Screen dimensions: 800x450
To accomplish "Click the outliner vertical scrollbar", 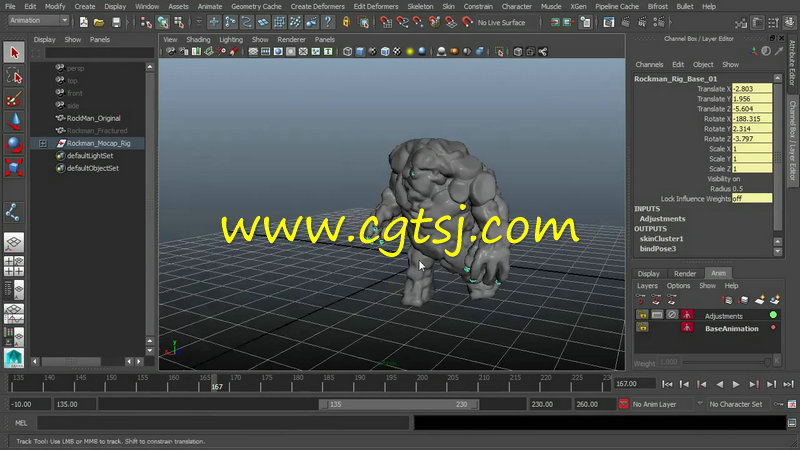I will [x=149, y=204].
